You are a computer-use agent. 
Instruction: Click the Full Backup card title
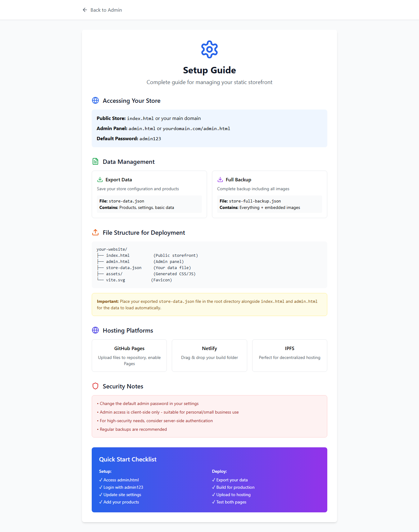[238, 180]
